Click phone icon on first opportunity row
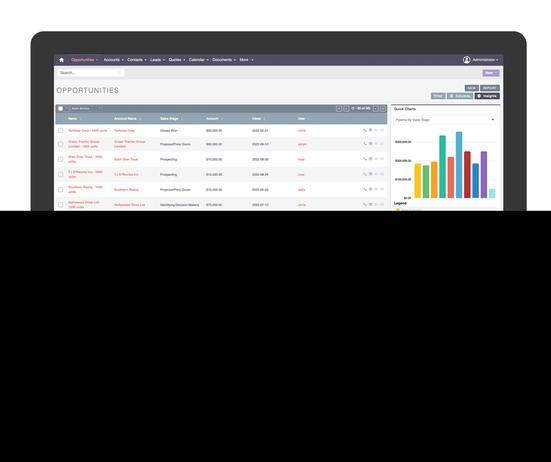551x462 pixels. [365, 130]
